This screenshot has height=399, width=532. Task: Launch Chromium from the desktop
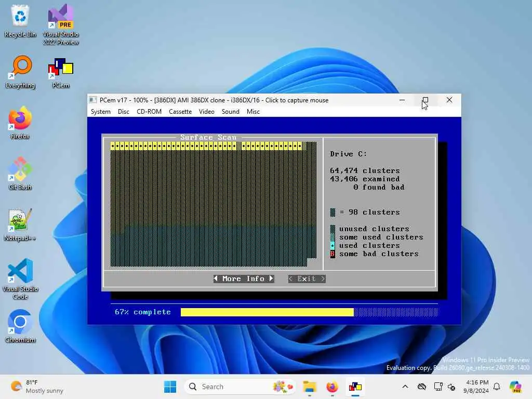20,326
